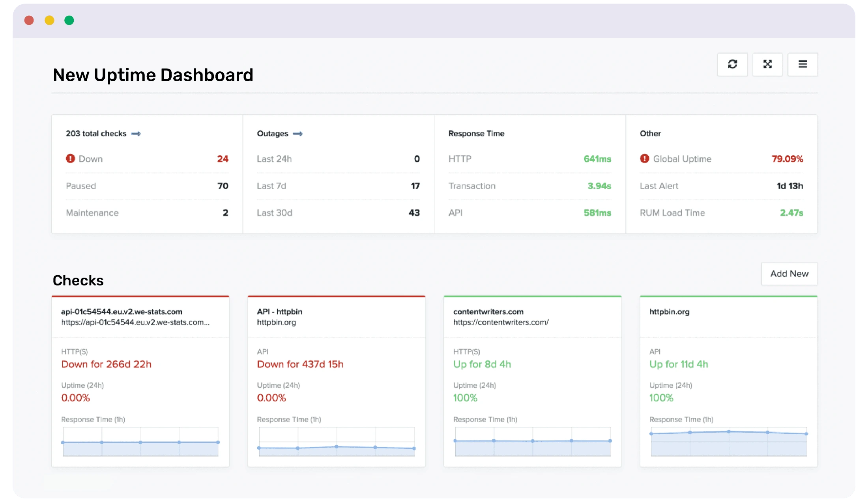Click the New Uptime Dashboard title
868x504 pixels.
coord(153,75)
